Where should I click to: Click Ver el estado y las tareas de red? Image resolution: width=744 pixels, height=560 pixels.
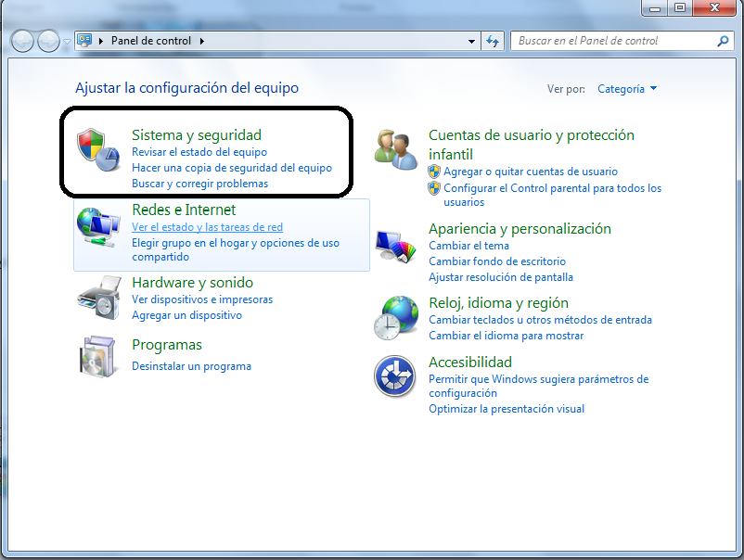[207, 227]
